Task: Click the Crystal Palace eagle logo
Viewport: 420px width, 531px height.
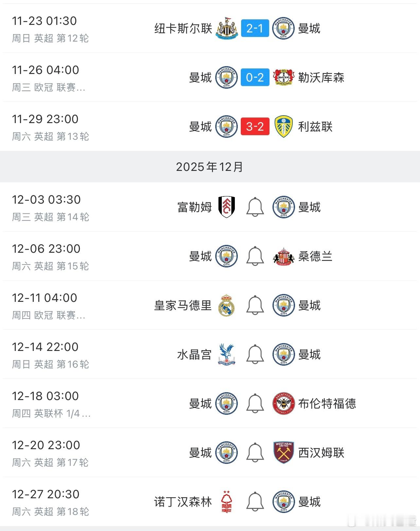Action: click(x=227, y=354)
